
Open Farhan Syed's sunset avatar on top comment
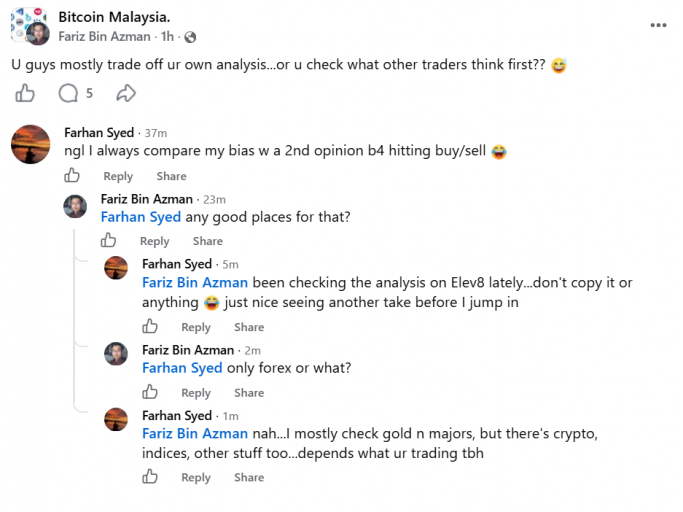coord(30,144)
